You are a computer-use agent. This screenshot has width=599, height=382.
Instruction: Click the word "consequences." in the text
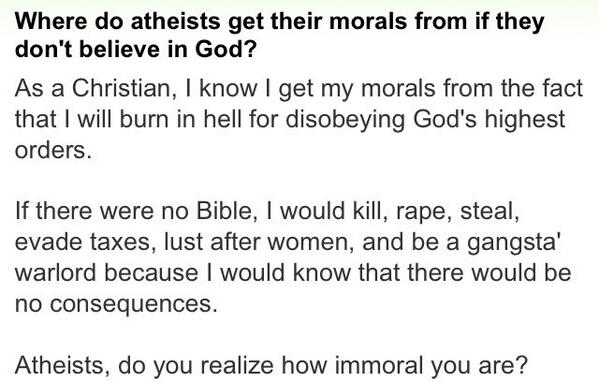[x=133, y=305]
